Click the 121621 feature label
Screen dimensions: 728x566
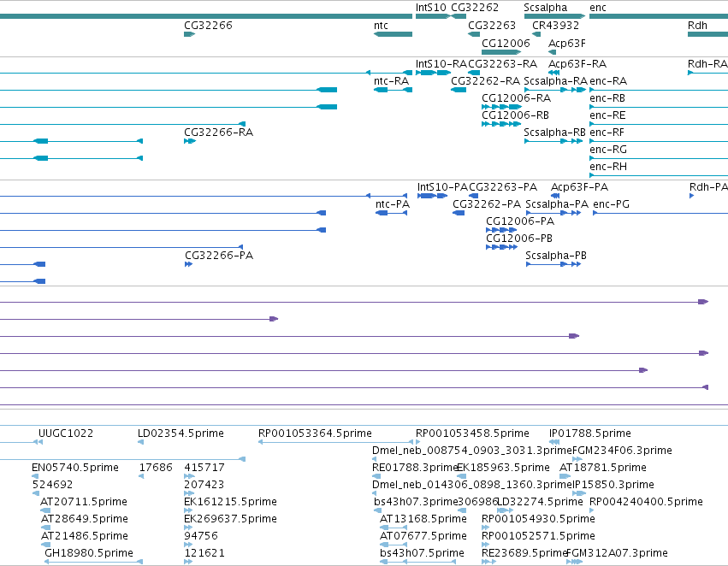tap(204, 554)
